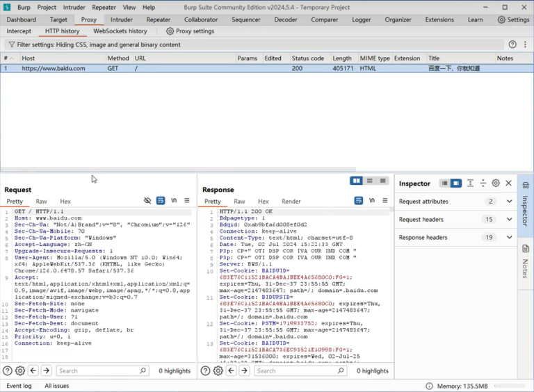Sort history by Length column
Image resolution: width=534 pixels, height=392 pixels.
[344, 58]
